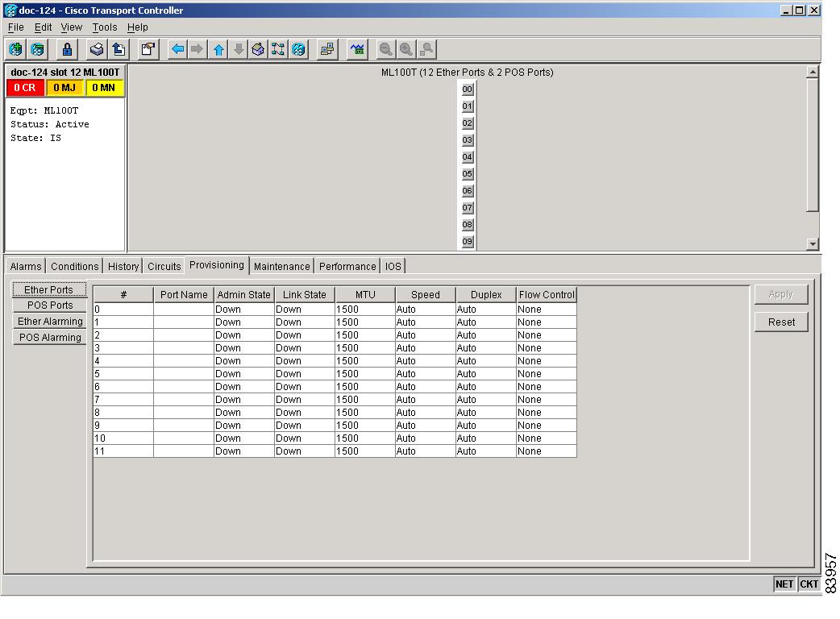Switch to the Circuits tab
This screenshot has width=840, height=619.
click(x=164, y=267)
